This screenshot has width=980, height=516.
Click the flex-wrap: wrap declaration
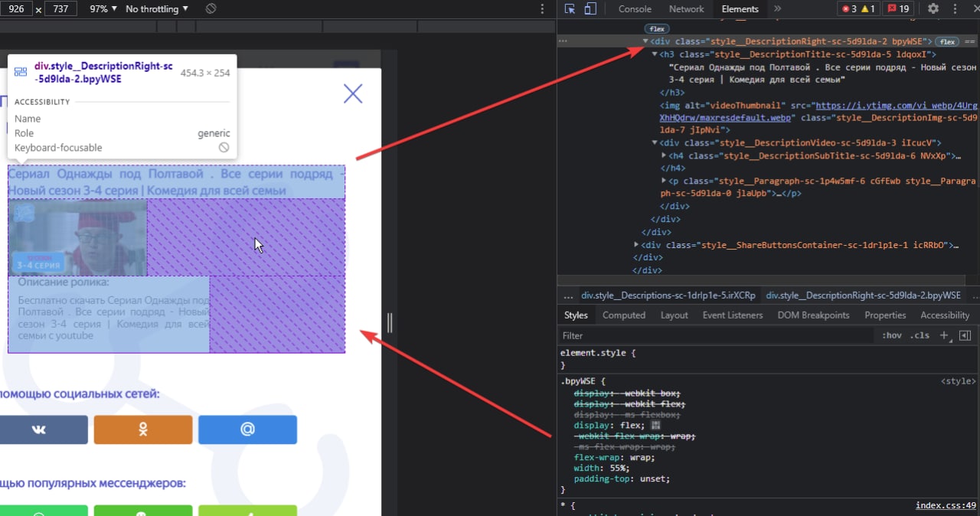(614, 457)
